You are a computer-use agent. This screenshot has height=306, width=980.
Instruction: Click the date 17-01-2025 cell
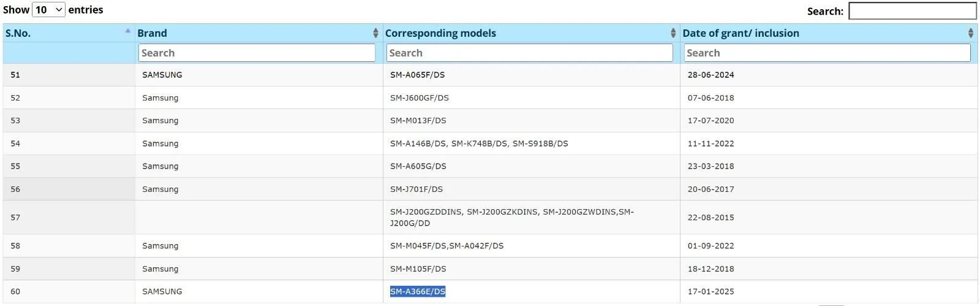point(710,291)
